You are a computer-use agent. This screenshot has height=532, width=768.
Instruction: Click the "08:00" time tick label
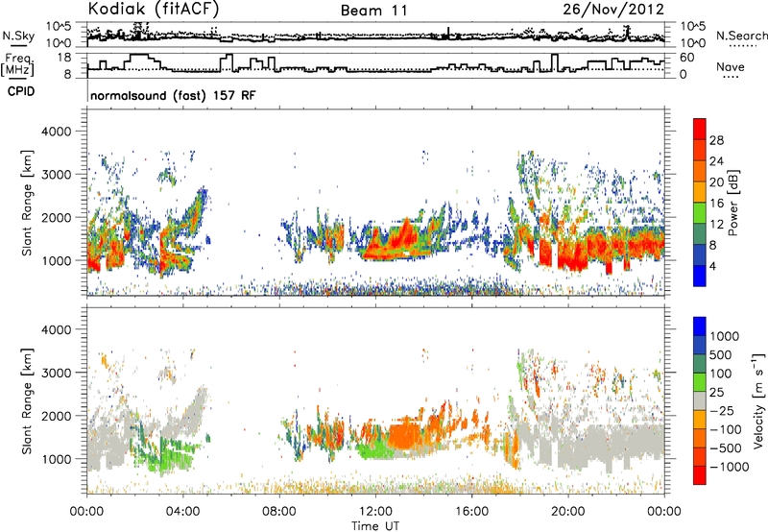[279, 512]
